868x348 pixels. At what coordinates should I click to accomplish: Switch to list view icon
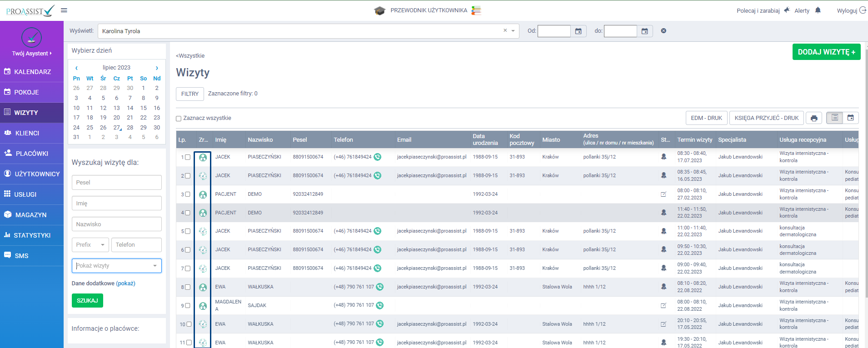coord(835,118)
